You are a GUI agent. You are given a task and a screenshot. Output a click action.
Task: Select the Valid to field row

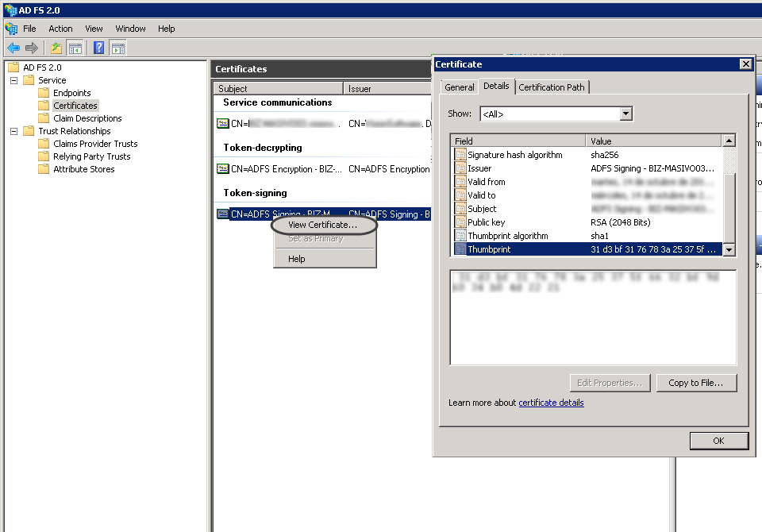587,195
